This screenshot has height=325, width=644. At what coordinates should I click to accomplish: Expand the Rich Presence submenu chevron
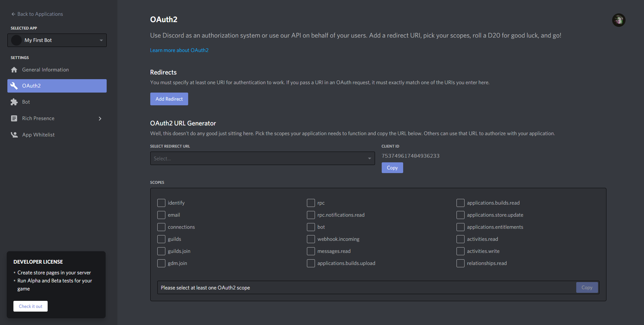tap(100, 118)
